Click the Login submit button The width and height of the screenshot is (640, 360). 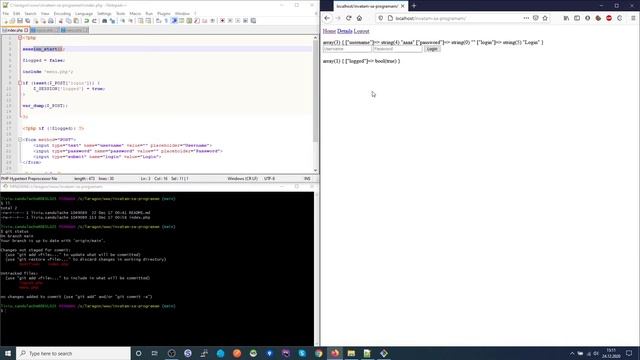[x=432, y=49]
